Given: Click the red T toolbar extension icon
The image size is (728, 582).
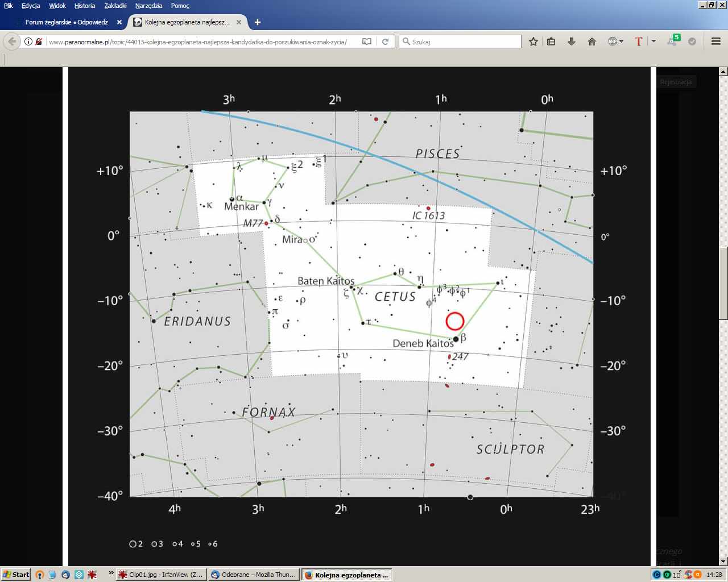Looking at the screenshot, I should 639,41.
